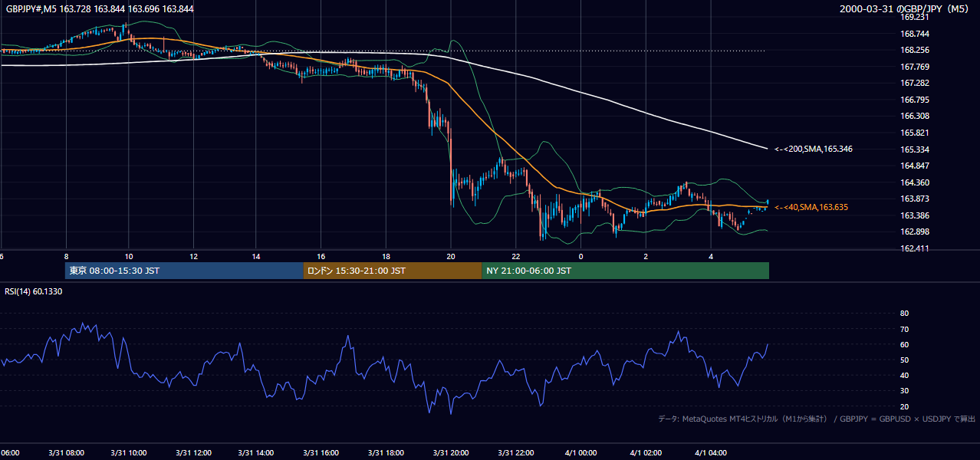Click the 162.898 price axis value
The width and height of the screenshot is (980, 460).
pos(915,232)
